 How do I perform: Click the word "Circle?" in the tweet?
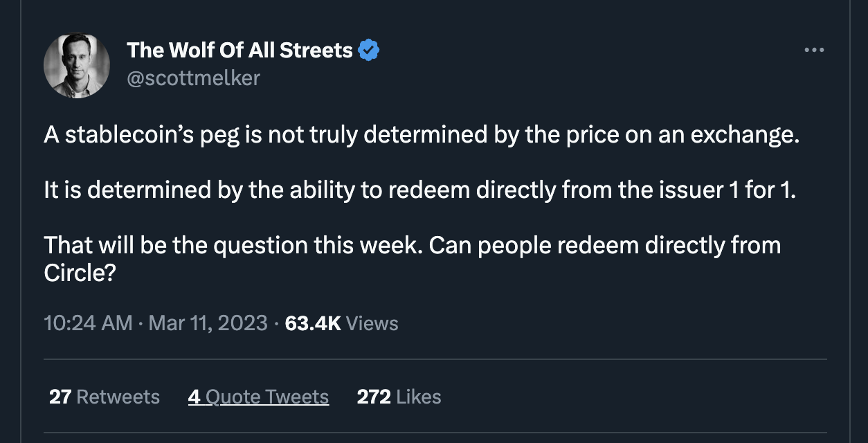coord(79,273)
